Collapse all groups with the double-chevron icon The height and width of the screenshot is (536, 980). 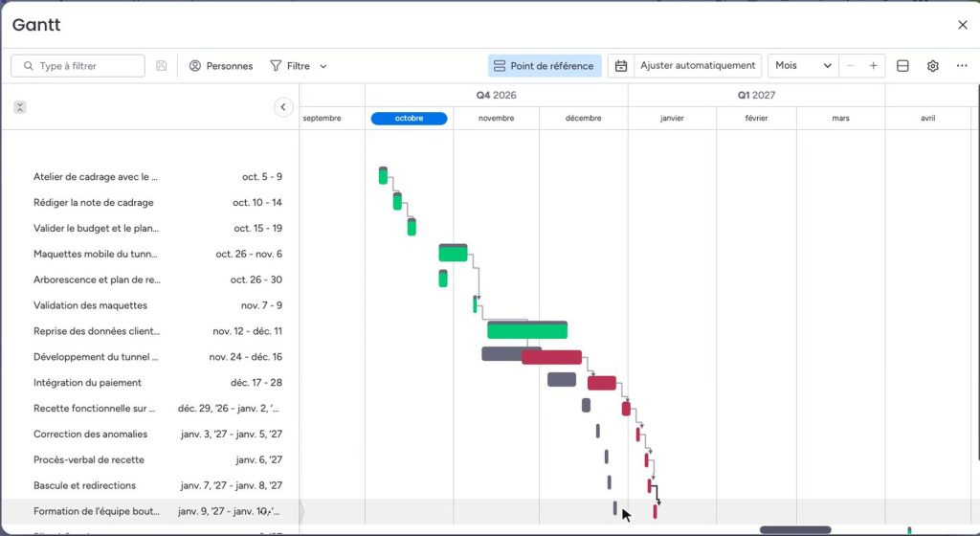(20, 107)
